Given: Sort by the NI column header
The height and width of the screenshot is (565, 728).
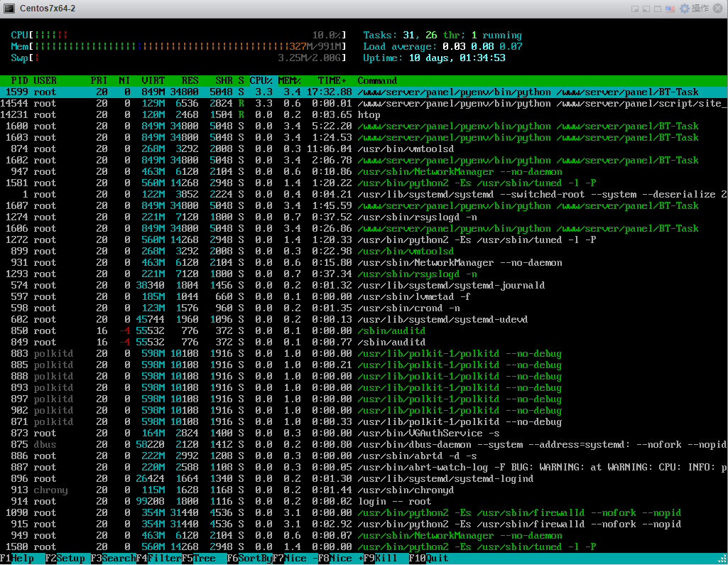Looking at the screenshot, I should pos(124,80).
